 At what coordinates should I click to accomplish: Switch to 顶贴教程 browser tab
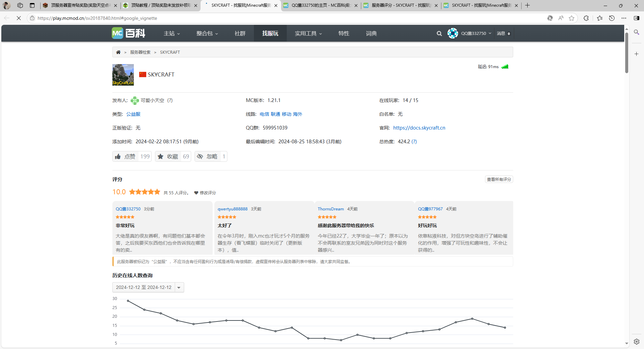click(x=160, y=5)
